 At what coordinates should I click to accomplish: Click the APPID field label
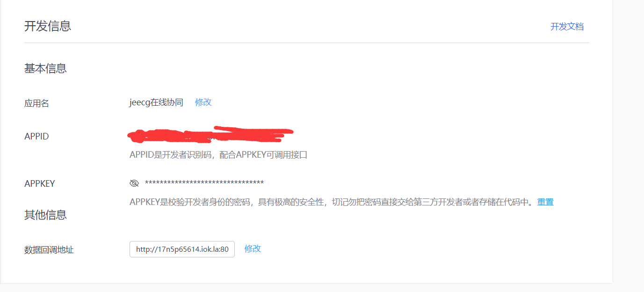36,137
